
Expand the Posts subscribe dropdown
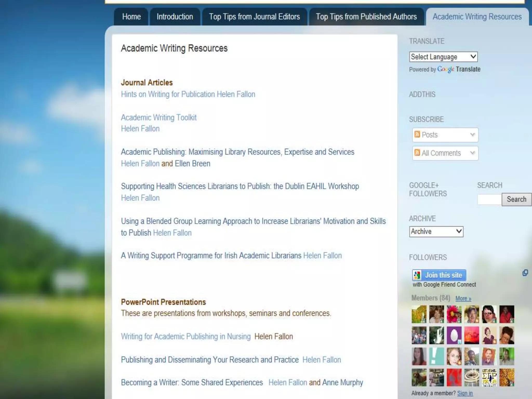tap(472, 135)
